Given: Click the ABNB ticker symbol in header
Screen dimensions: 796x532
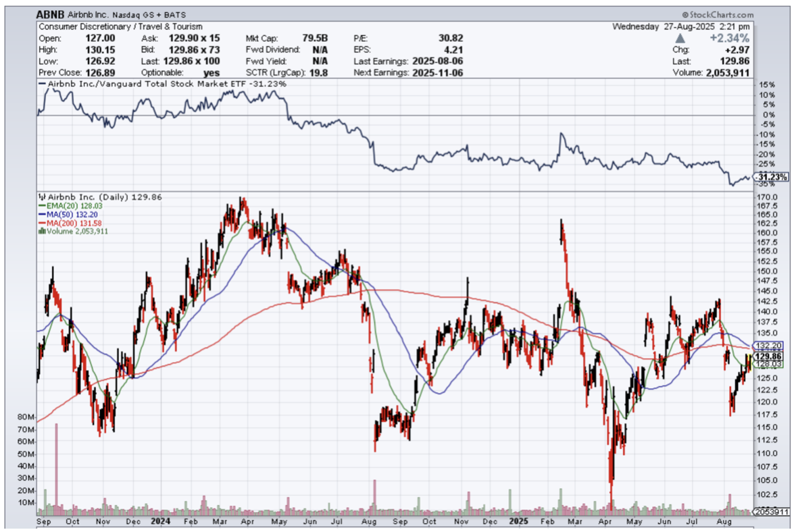Looking at the screenshot, I should coord(50,14).
